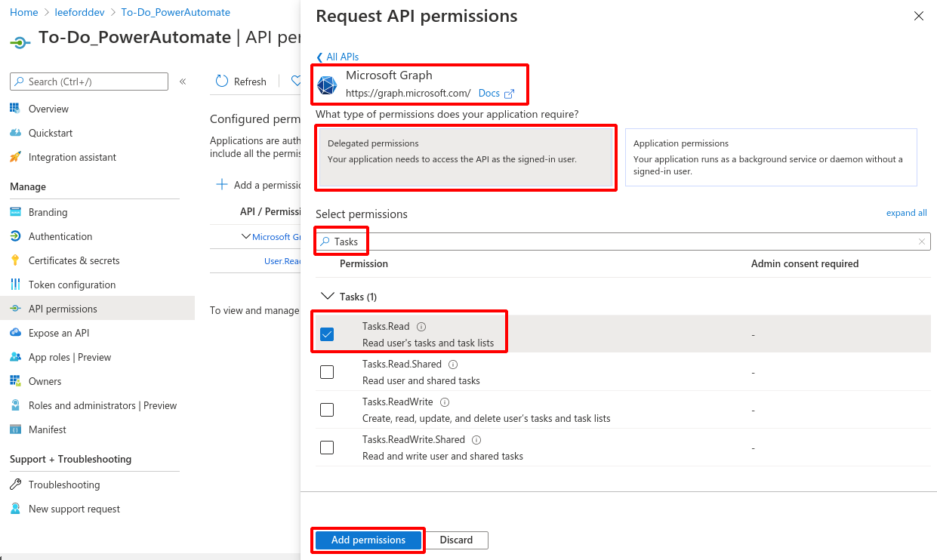The height and width of the screenshot is (560, 937).
Task: Click the Troubleshooting wrench icon
Action: tap(15, 485)
